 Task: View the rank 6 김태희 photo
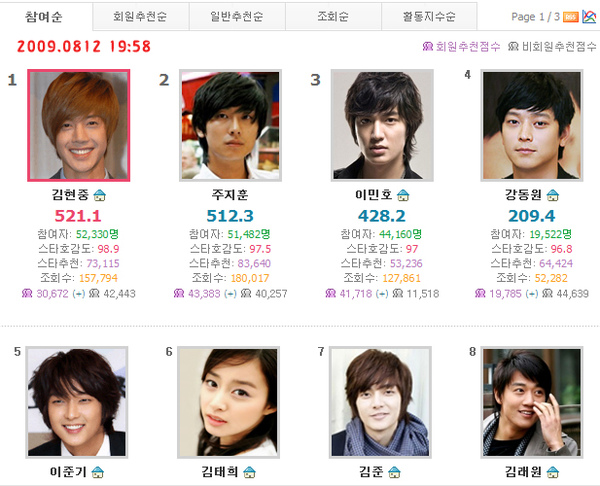pyautogui.click(x=228, y=402)
